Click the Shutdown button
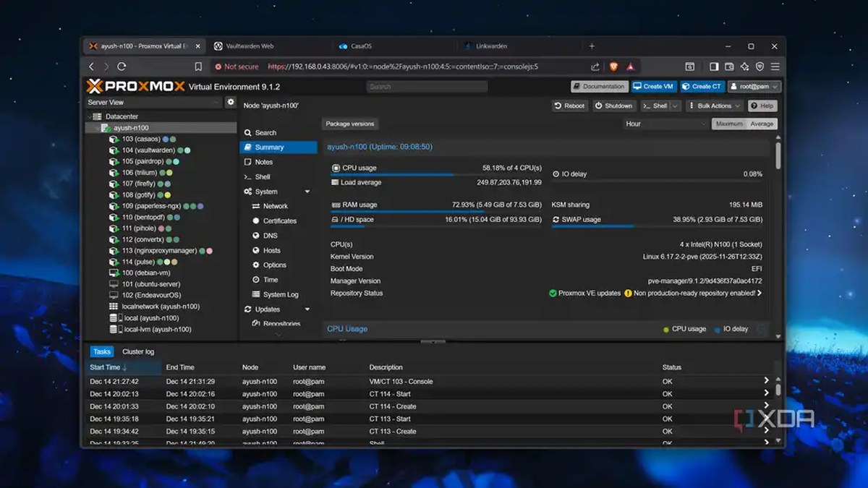This screenshot has width=868, height=488. pos(614,106)
